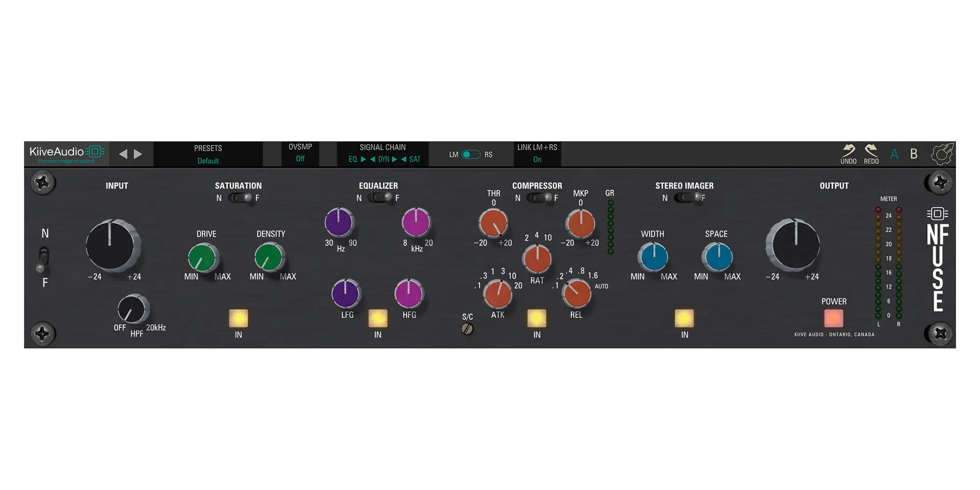Click the AUTO label near the REL knob

pyautogui.click(x=601, y=287)
